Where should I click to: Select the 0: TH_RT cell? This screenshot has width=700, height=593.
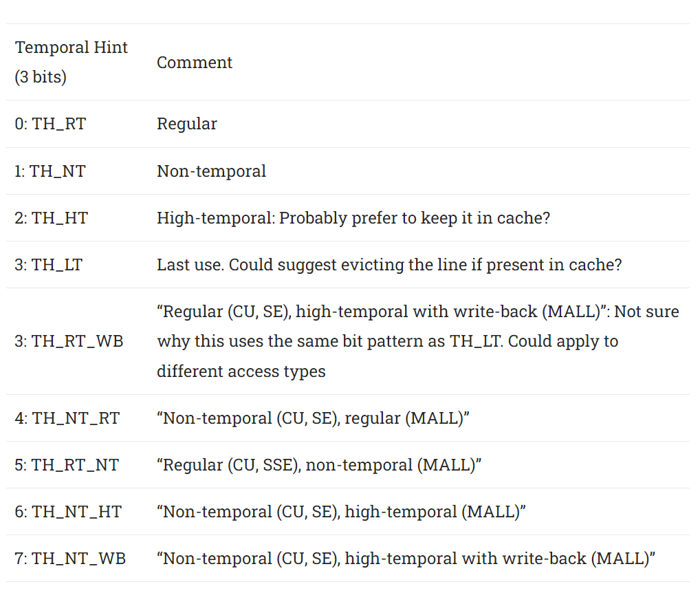point(50,124)
